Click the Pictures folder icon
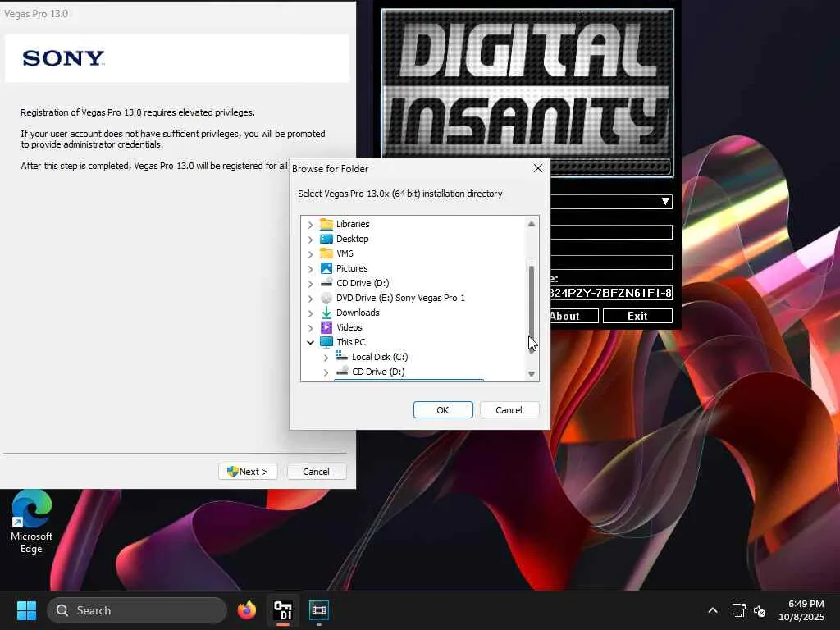This screenshot has height=630, width=840. click(x=326, y=268)
